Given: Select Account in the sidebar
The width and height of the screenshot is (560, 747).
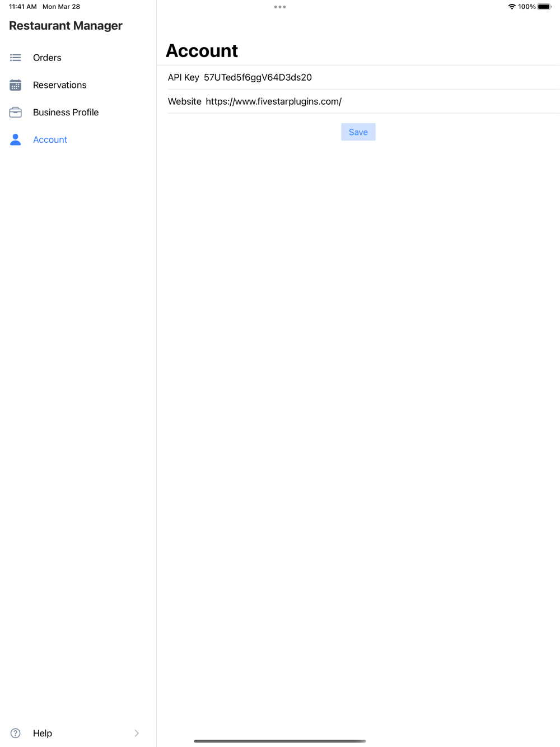Looking at the screenshot, I should pos(78,140).
